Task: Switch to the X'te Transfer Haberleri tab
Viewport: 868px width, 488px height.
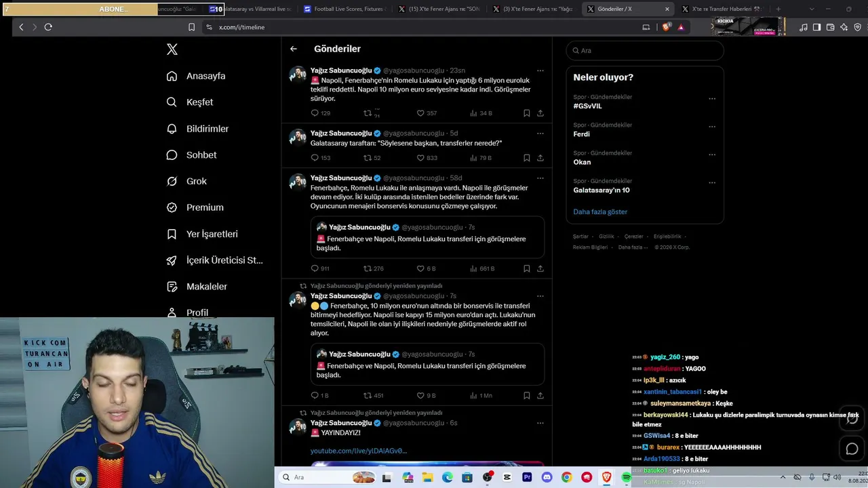Action: pos(723,9)
